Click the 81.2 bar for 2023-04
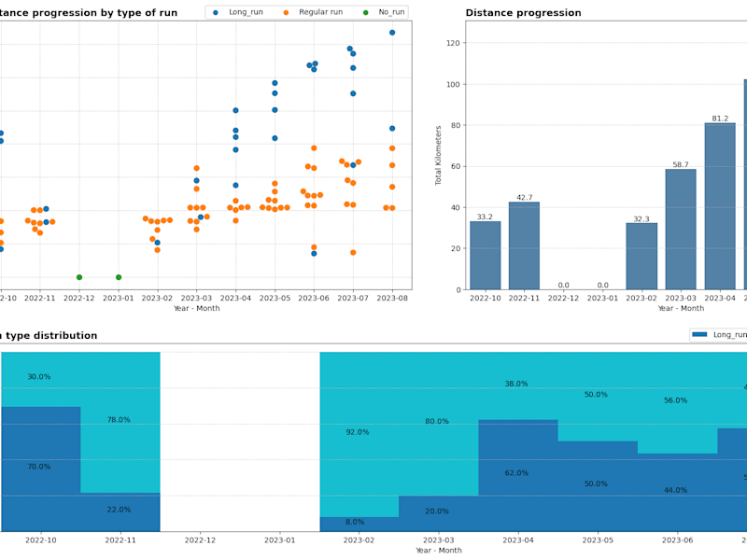This screenshot has height=560, width=747. click(x=720, y=206)
